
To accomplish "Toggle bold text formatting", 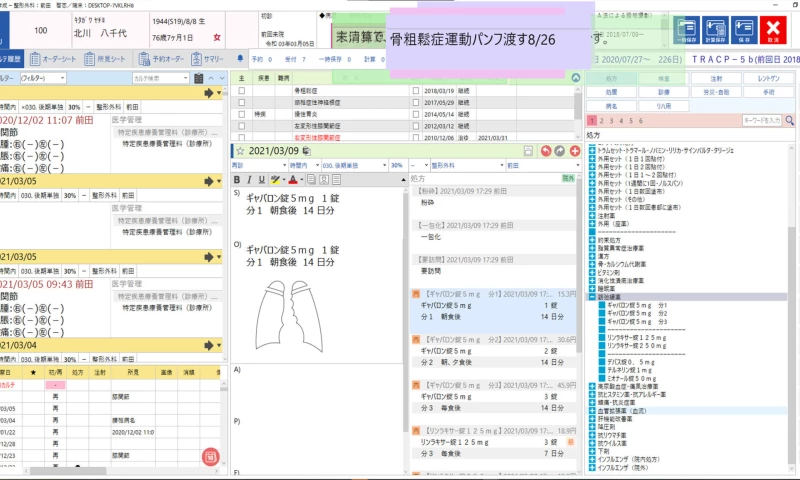I will click(237, 180).
